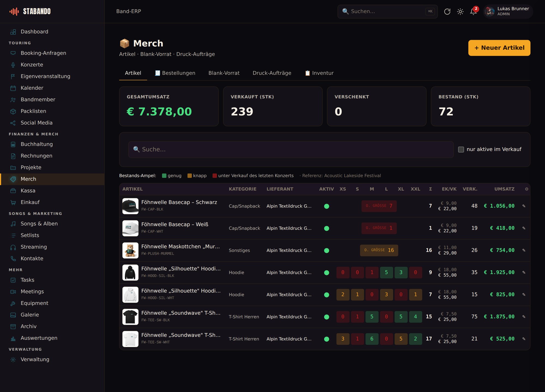545x392 pixels.
Task: Toggle active dot for Basecap – Schwarz
Action: [x=326, y=206]
